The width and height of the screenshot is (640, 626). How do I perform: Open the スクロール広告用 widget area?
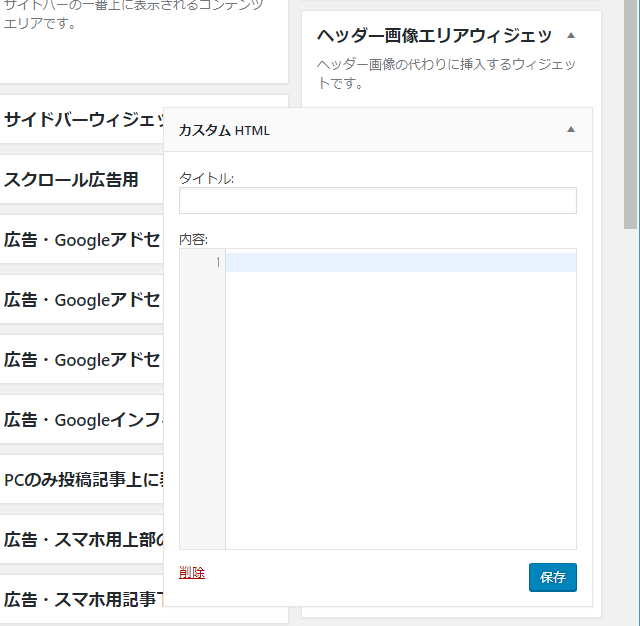point(72,180)
